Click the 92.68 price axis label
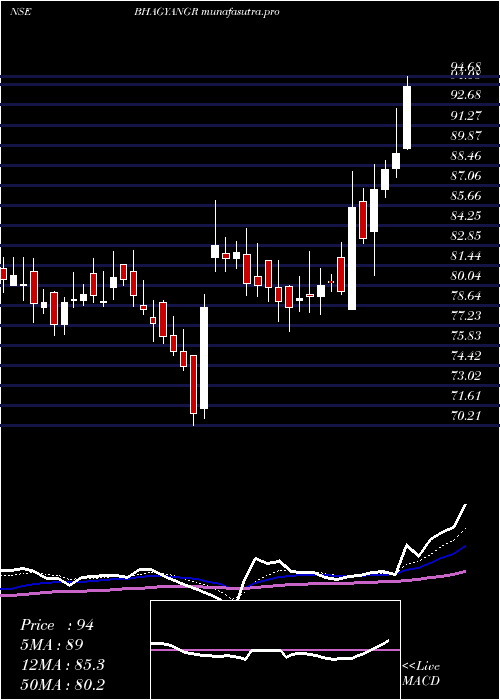This screenshot has width=500, height=700. pos(466,95)
